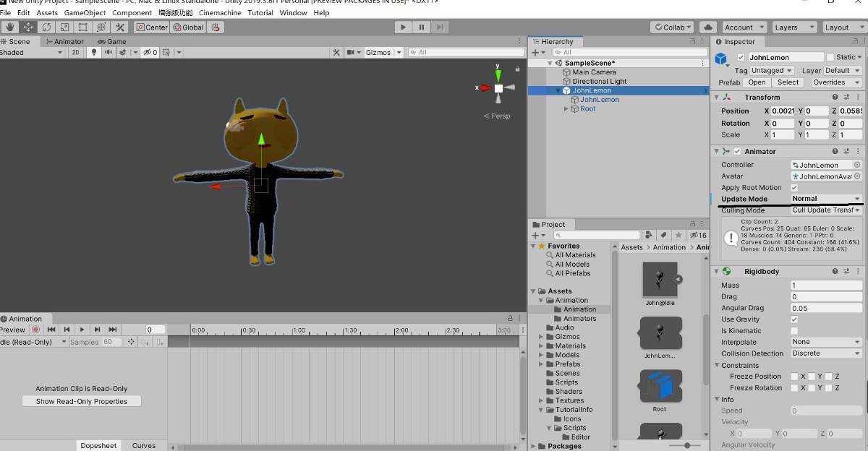Select the Move tool
Viewport: 868px width, 451px height.
tap(29, 27)
